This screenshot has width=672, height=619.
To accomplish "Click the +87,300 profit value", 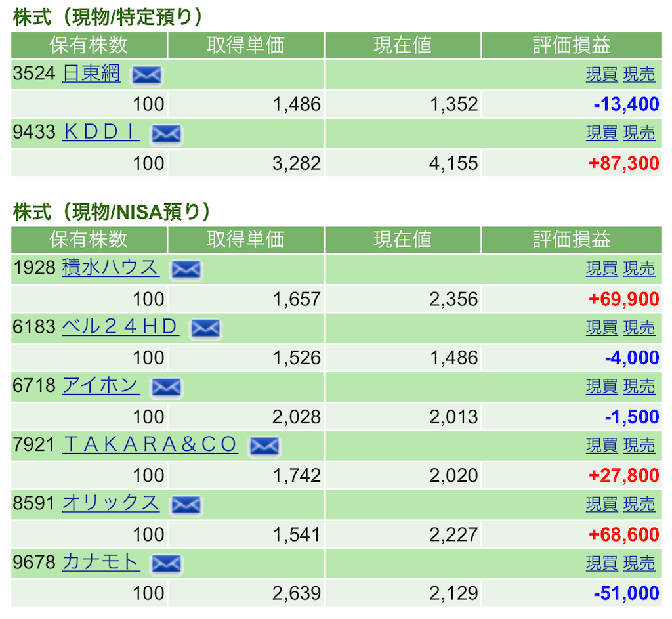I will point(623,163).
